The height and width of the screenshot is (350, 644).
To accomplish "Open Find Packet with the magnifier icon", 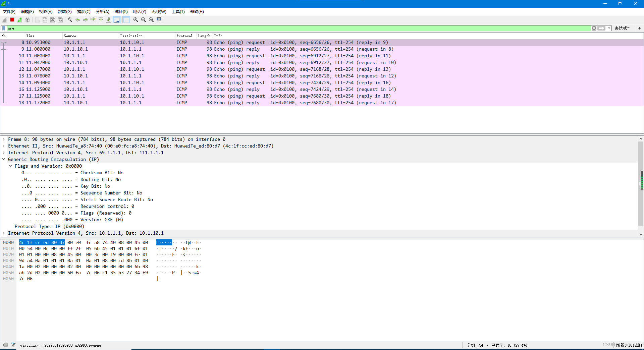I will [70, 20].
